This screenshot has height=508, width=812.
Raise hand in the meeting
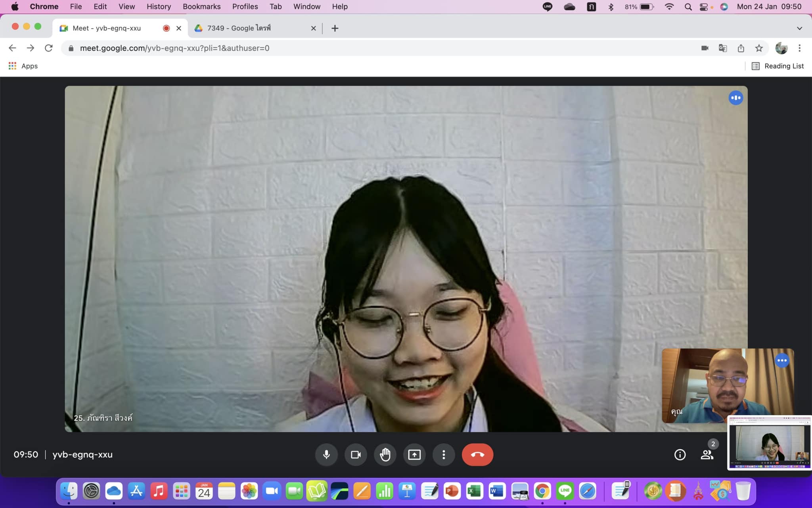click(385, 454)
